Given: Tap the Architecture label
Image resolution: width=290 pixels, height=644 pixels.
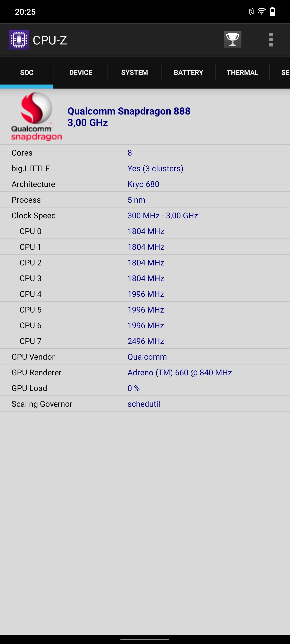Looking at the screenshot, I should tap(33, 184).
